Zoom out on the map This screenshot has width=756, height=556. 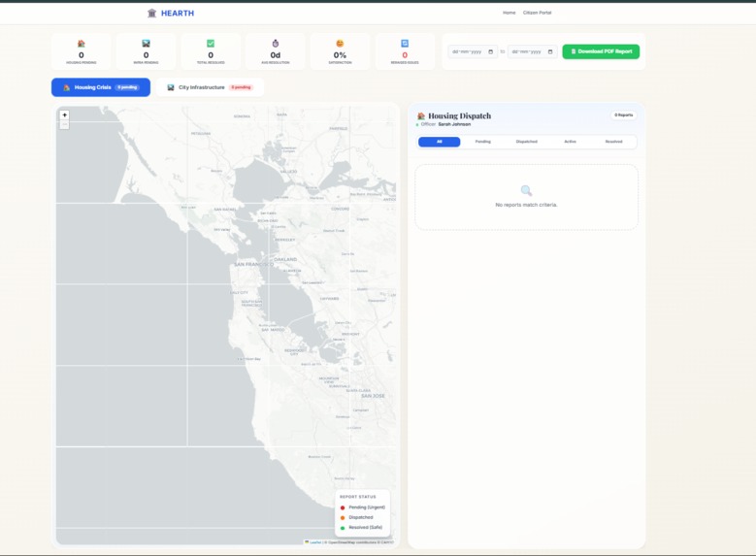pyautogui.click(x=65, y=124)
